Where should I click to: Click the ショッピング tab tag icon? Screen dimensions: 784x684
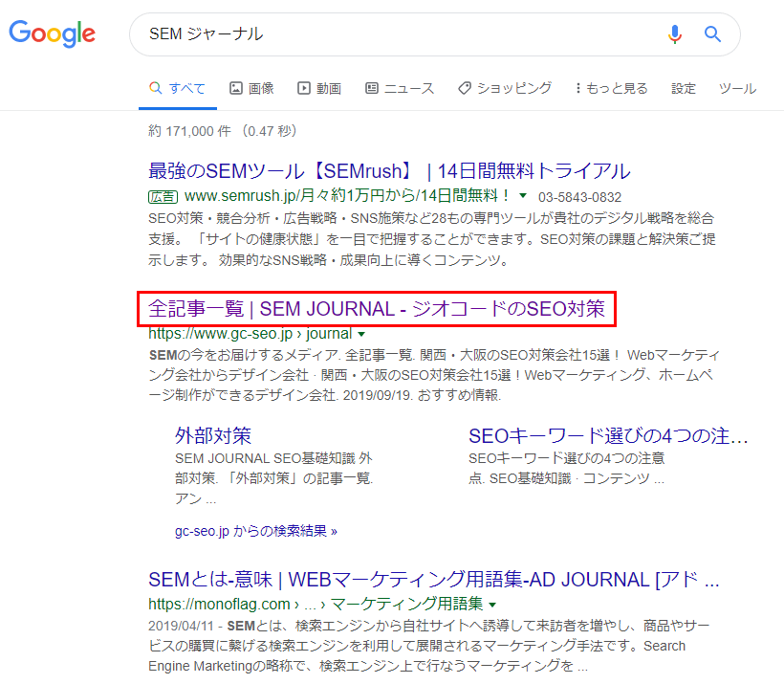coord(465,89)
